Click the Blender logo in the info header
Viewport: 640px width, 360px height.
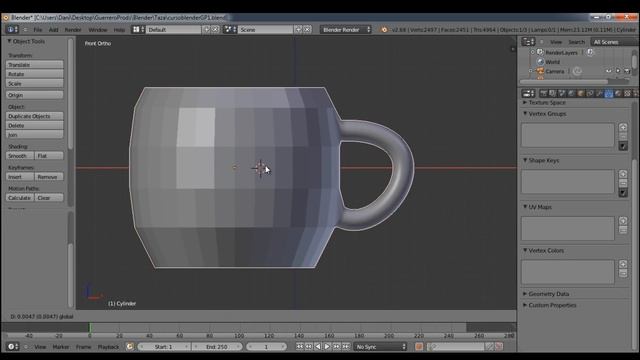[x=384, y=29]
